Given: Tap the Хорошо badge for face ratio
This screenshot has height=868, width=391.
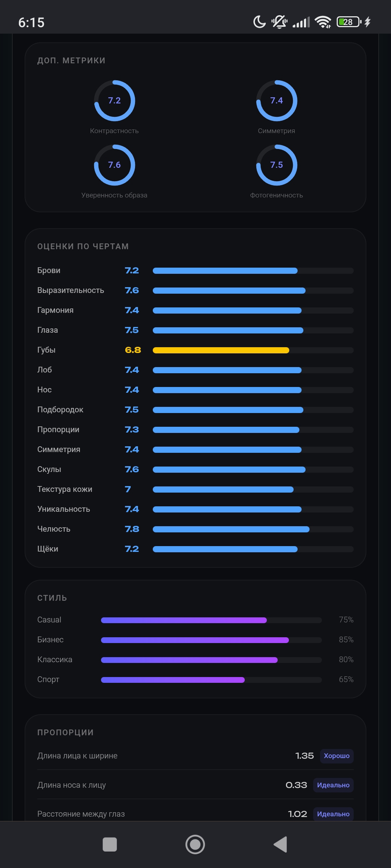Looking at the screenshot, I should click(x=337, y=756).
